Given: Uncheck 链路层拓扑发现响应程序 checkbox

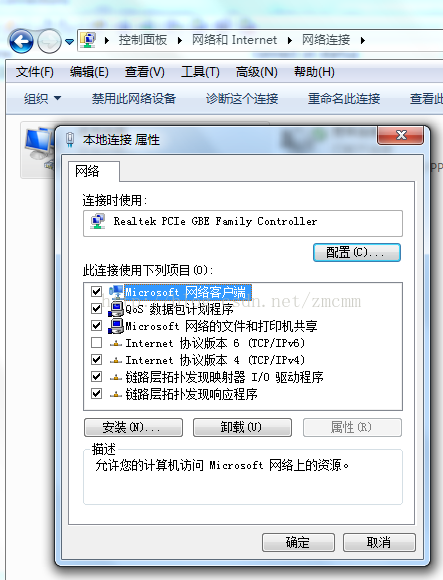Looking at the screenshot, I should tap(97, 394).
